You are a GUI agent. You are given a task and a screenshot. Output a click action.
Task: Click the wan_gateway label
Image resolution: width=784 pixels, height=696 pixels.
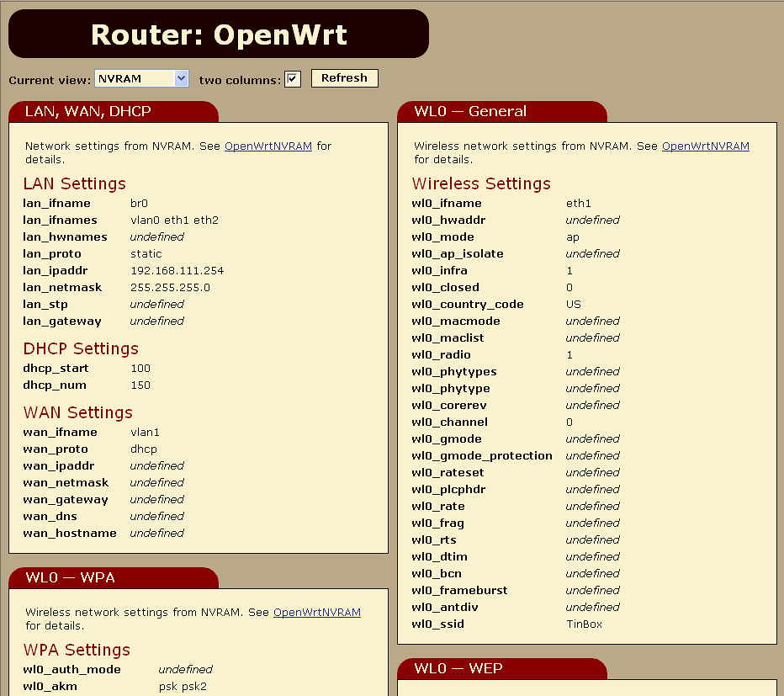(66, 500)
